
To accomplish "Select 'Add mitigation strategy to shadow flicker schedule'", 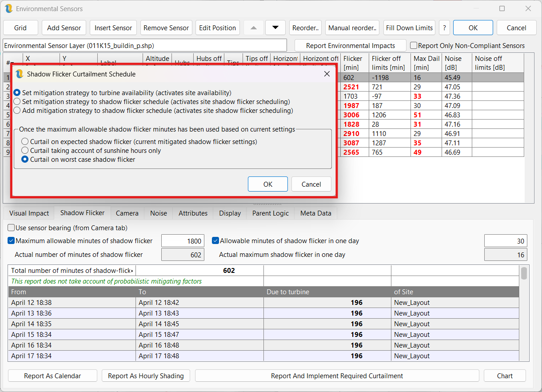I will tap(17, 111).
